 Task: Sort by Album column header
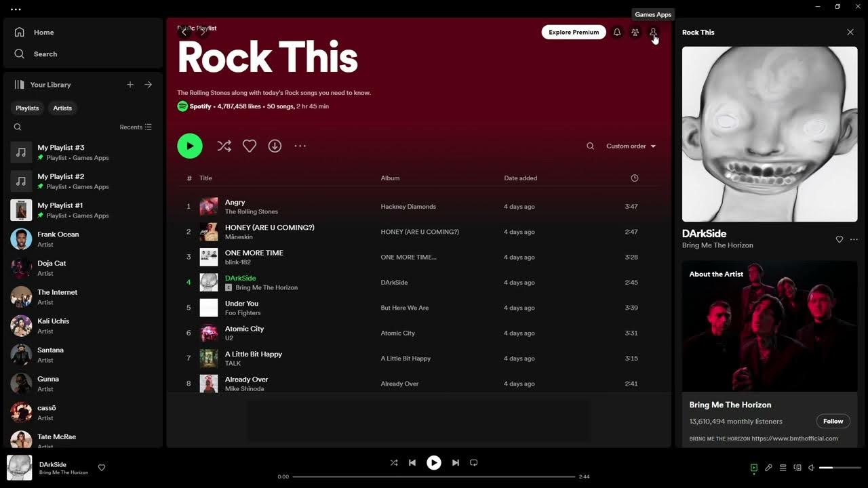pyautogui.click(x=390, y=178)
